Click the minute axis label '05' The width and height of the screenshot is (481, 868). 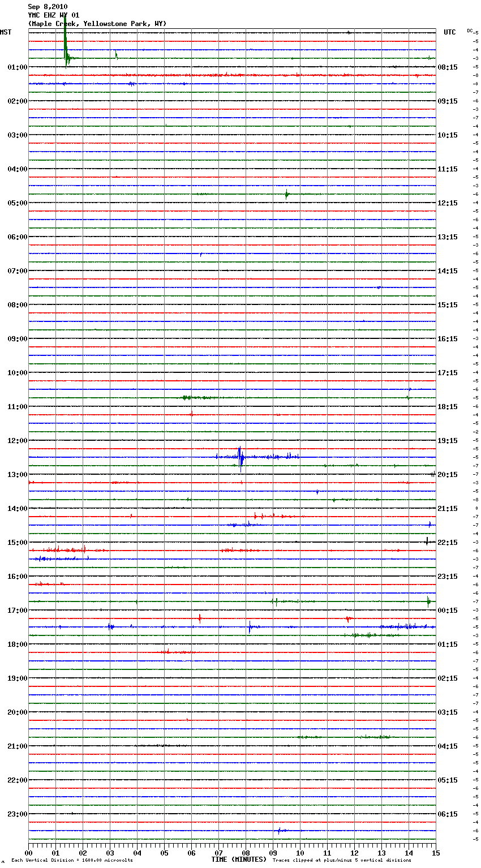164,853
